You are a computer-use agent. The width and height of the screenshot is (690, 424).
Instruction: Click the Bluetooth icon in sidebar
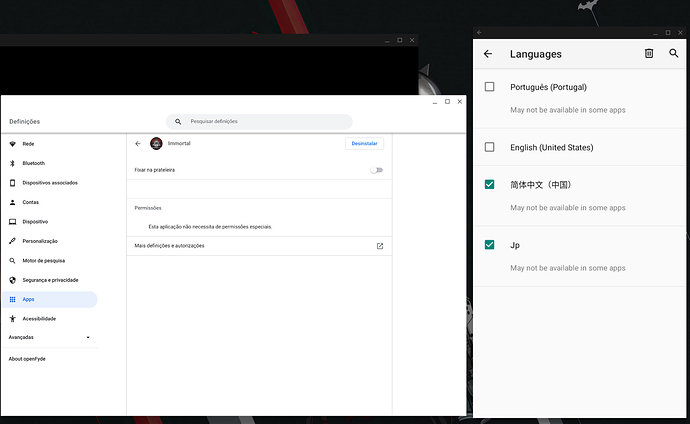[x=12, y=163]
